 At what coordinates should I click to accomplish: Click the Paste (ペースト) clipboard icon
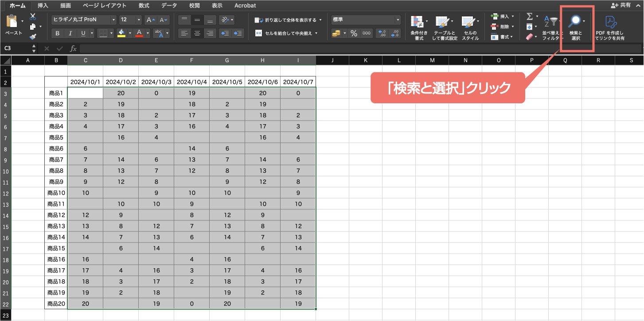coord(12,21)
